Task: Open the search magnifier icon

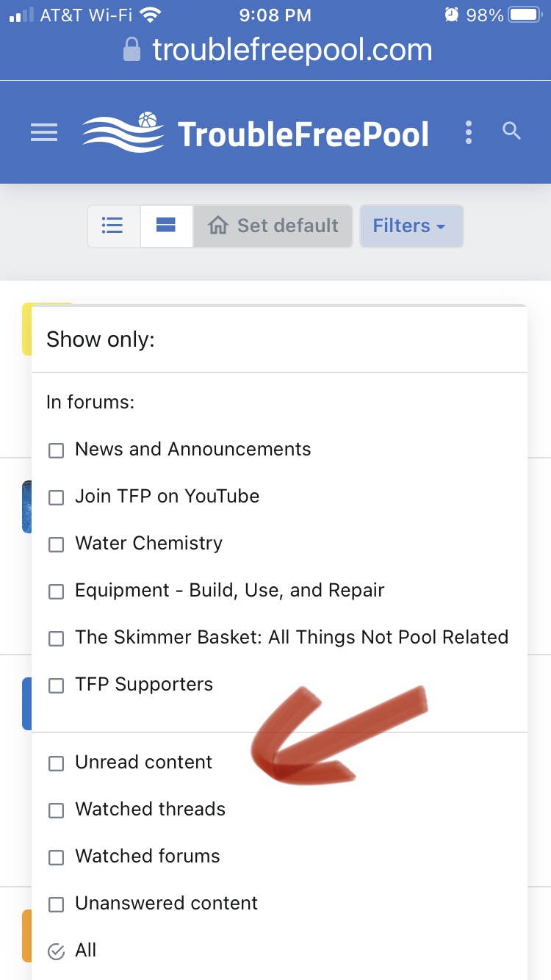Action: point(511,131)
